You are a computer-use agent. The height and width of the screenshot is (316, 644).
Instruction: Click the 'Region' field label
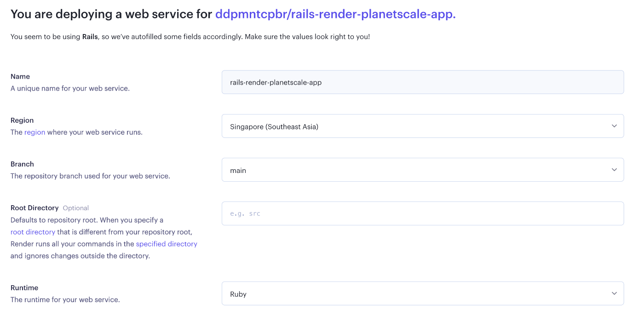[22, 120]
